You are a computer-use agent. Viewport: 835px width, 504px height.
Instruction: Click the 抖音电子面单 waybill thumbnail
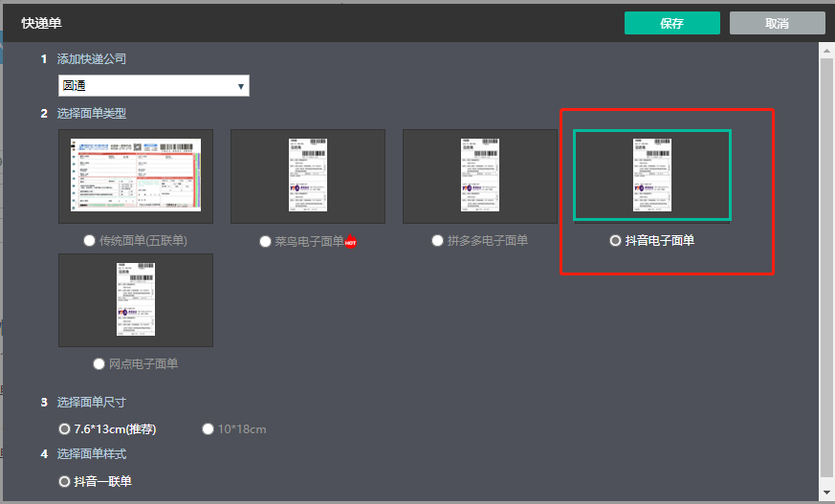pos(652,175)
